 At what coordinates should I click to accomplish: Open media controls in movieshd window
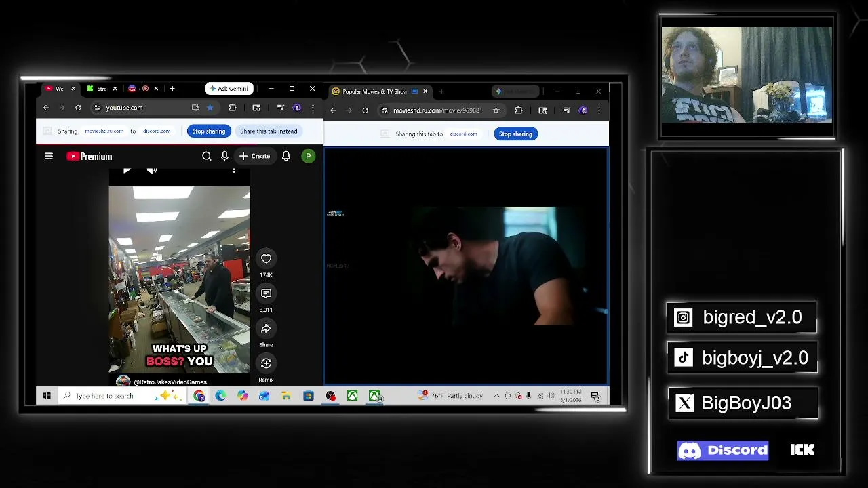[567, 110]
